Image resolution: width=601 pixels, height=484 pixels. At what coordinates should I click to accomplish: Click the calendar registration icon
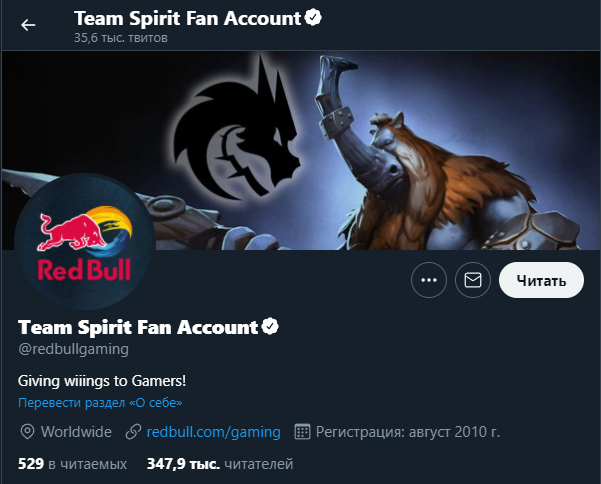(x=302, y=432)
